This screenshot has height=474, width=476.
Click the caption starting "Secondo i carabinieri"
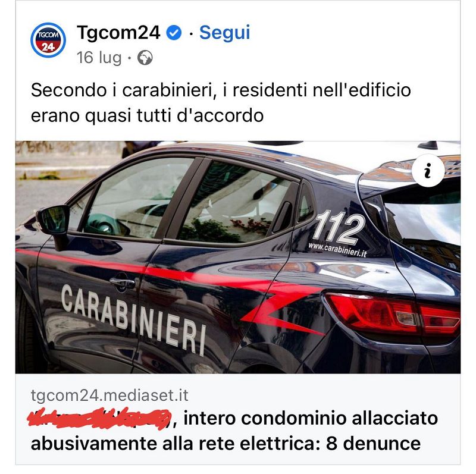click(x=221, y=102)
